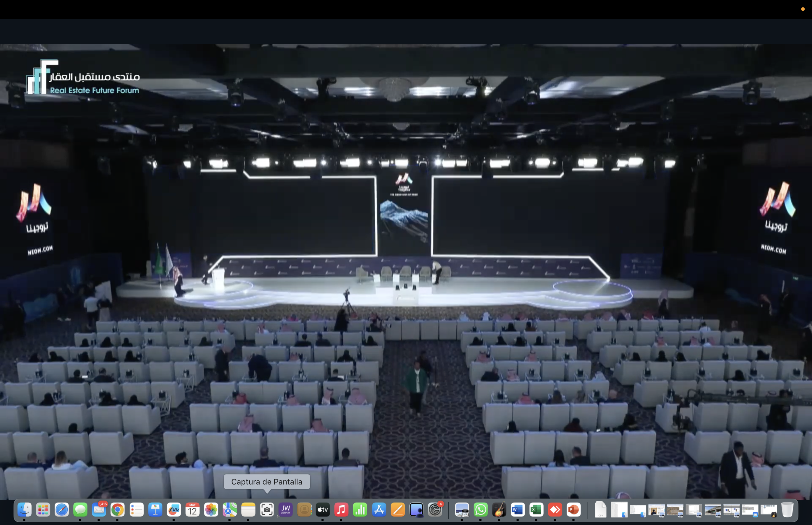This screenshot has height=525, width=812.
Task: Click the Real Estate Future Forum logo
Action: pos(83,78)
